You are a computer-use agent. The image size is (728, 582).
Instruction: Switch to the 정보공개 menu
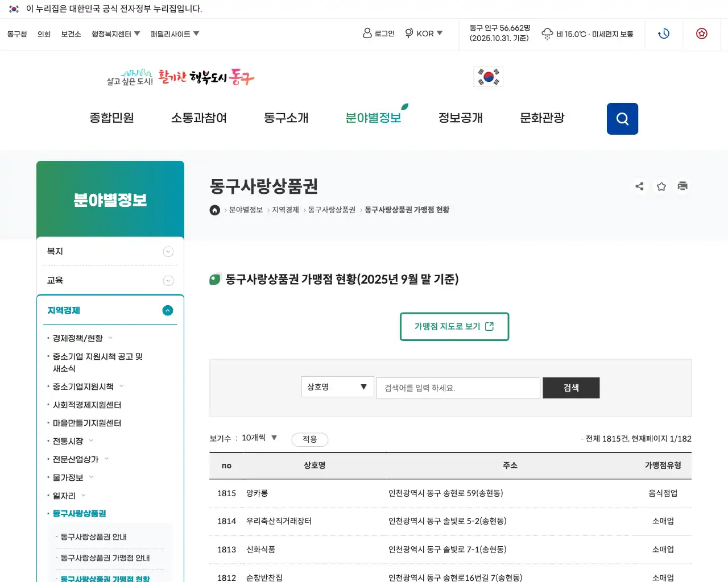pyautogui.click(x=461, y=118)
